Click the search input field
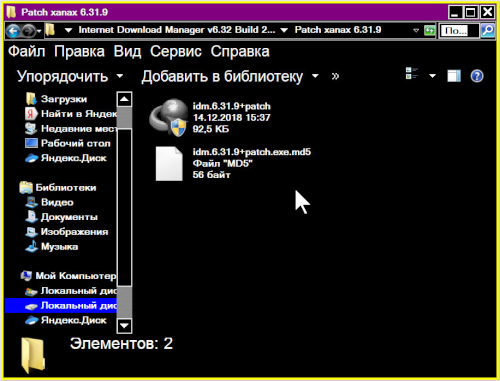 tap(459, 31)
